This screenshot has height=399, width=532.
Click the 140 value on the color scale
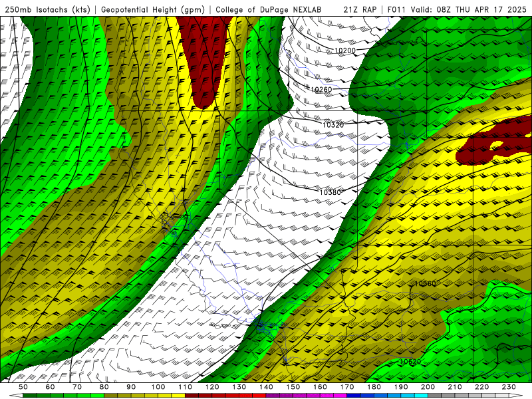(266, 387)
